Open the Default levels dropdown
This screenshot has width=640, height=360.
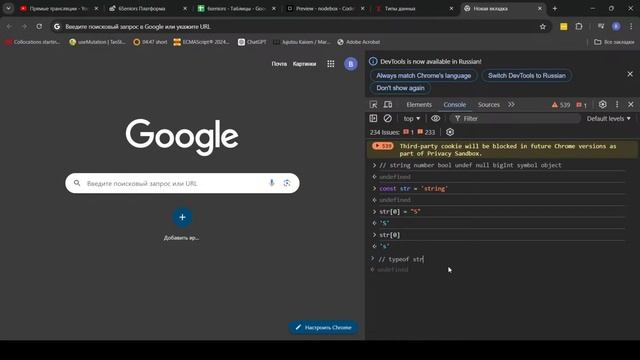pos(609,118)
